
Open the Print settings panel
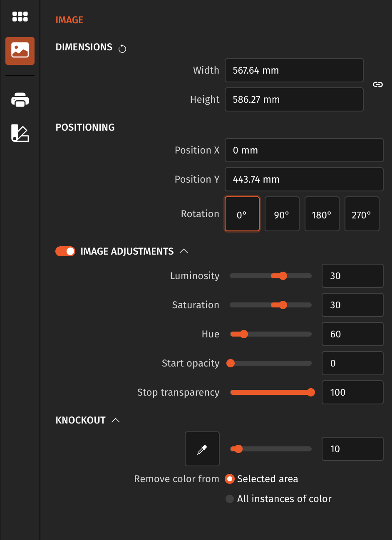[20, 100]
